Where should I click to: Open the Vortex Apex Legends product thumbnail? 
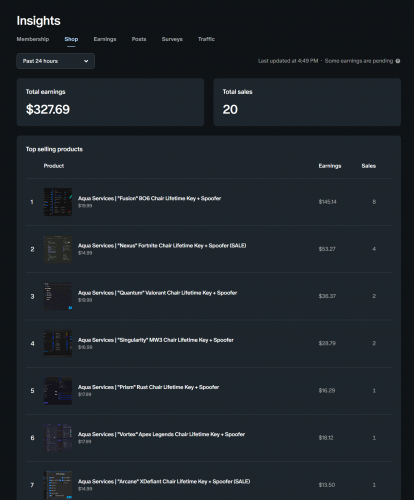pos(58,438)
